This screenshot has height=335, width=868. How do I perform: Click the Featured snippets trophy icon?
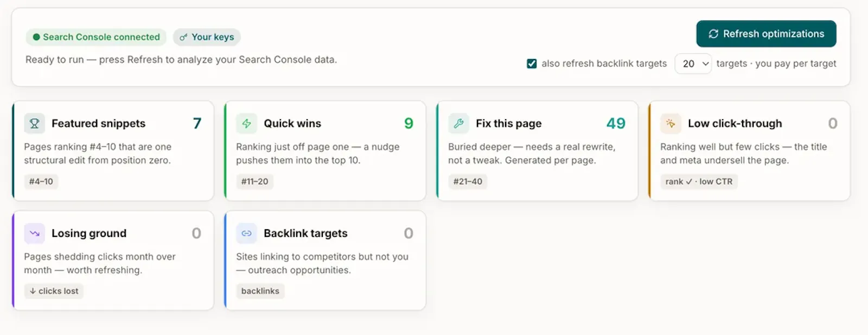click(x=34, y=124)
